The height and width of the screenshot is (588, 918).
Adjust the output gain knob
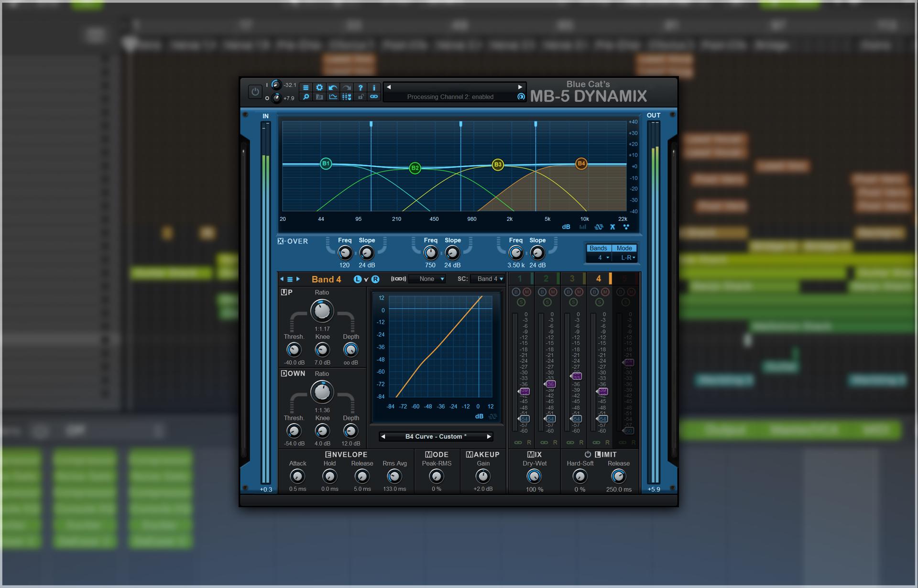tap(276, 98)
